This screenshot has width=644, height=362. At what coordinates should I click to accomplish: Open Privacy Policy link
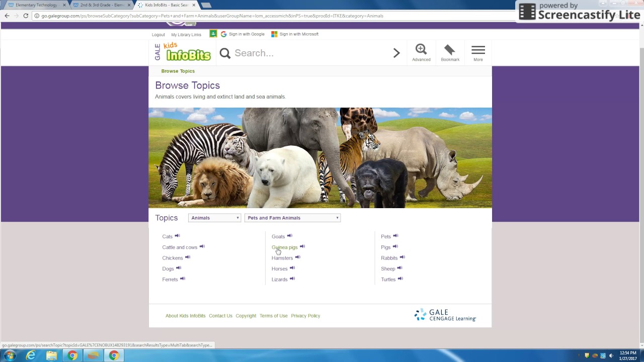(305, 316)
